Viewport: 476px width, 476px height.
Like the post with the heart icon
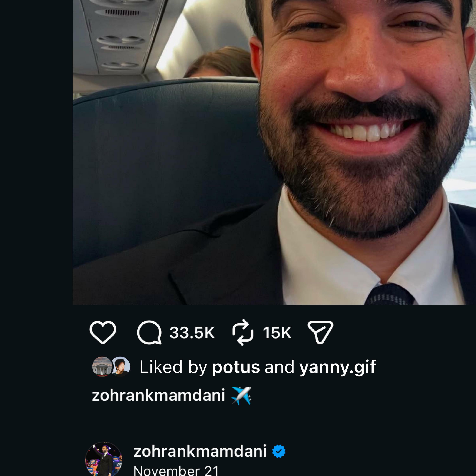tap(103, 332)
